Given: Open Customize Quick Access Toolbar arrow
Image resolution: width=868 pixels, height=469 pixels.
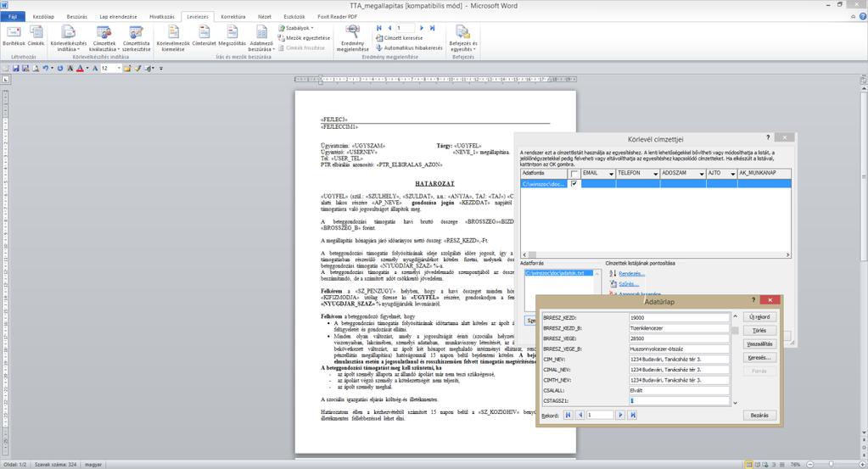Looking at the screenshot, I should point(161,69).
